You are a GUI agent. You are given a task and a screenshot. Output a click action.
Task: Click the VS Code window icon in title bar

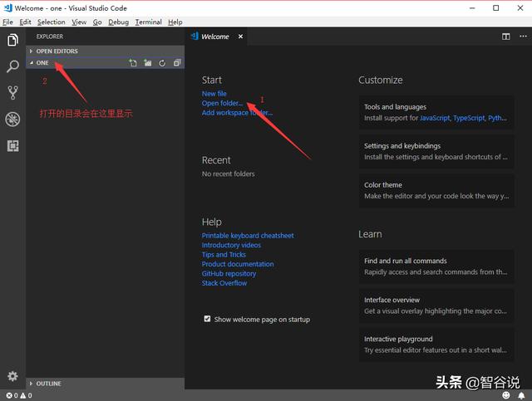coord(8,7)
